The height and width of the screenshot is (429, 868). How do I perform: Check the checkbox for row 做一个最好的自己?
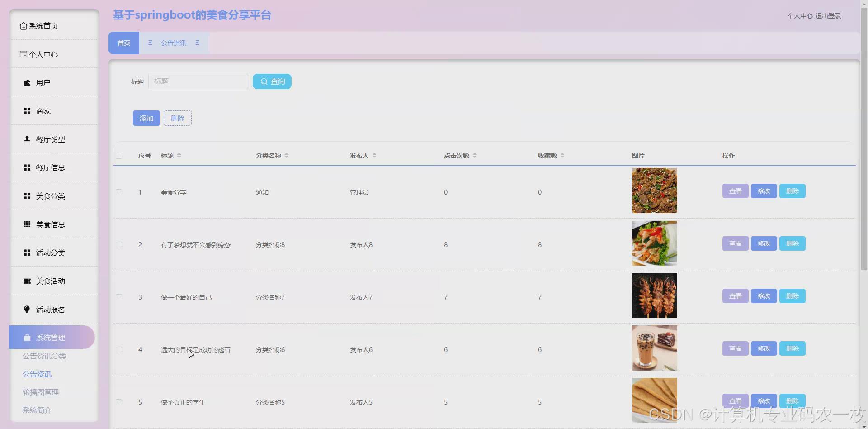point(119,297)
